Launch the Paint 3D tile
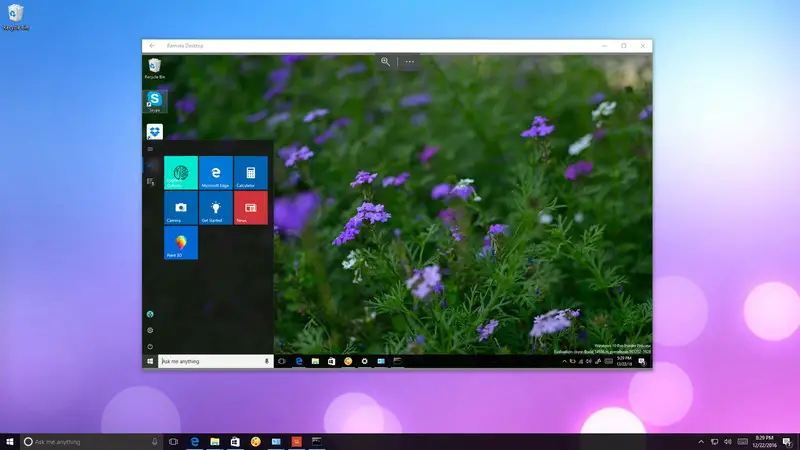Viewport: 800px width, 450px height. tap(181, 243)
